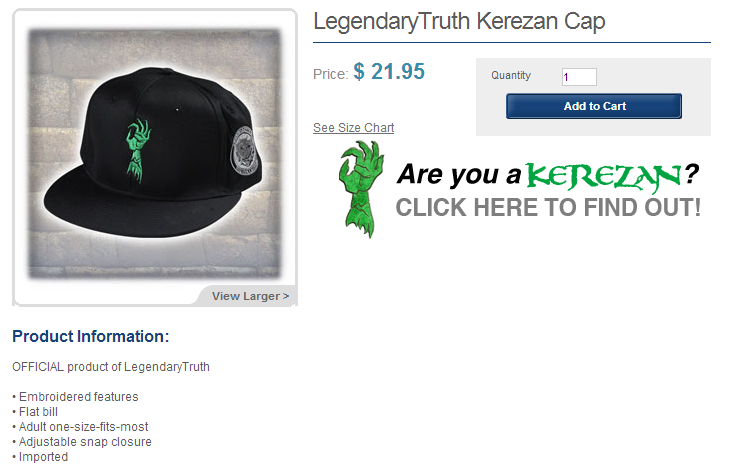The image size is (730, 471).
Task: Click the CLICK HERE TO FIND OUT! text
Action: 548,208
